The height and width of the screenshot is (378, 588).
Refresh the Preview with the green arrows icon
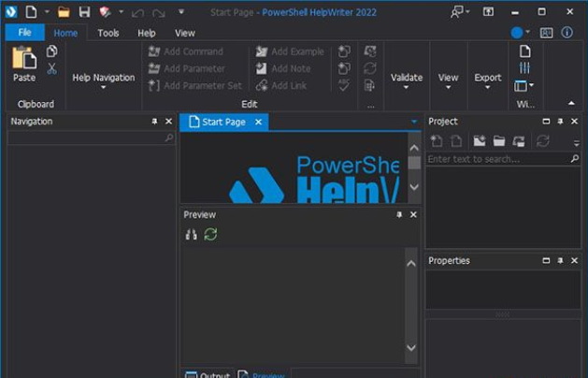pos(210,234)
